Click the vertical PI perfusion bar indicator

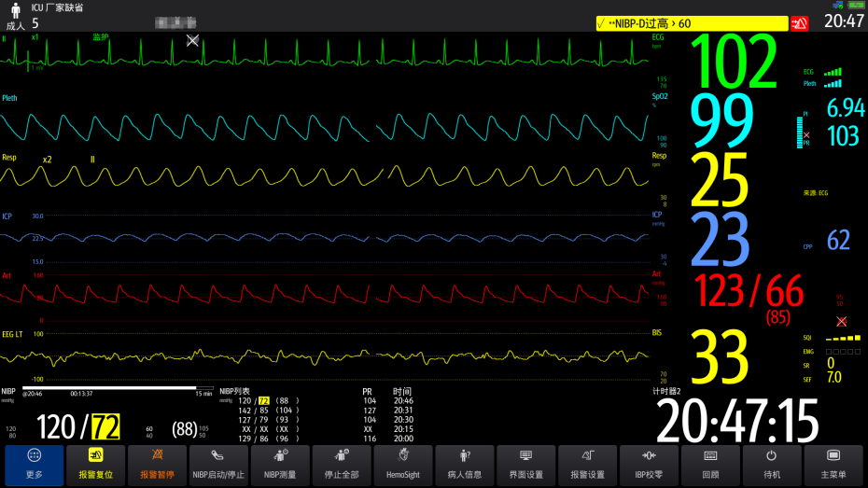click(799, 132)
